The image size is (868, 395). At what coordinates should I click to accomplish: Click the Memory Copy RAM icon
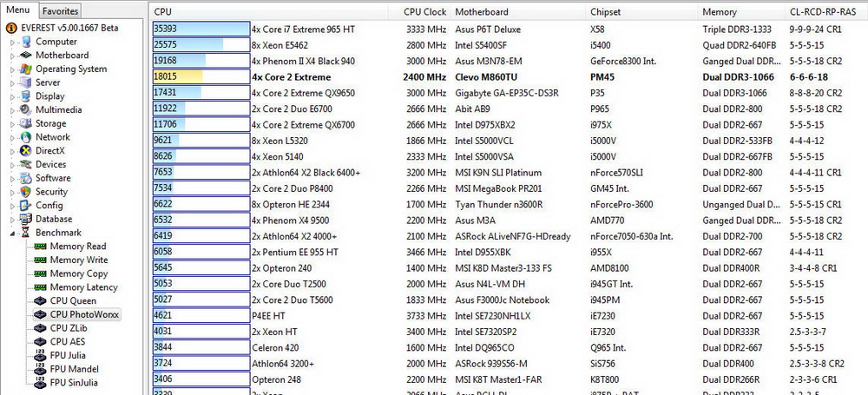point(40,273)
